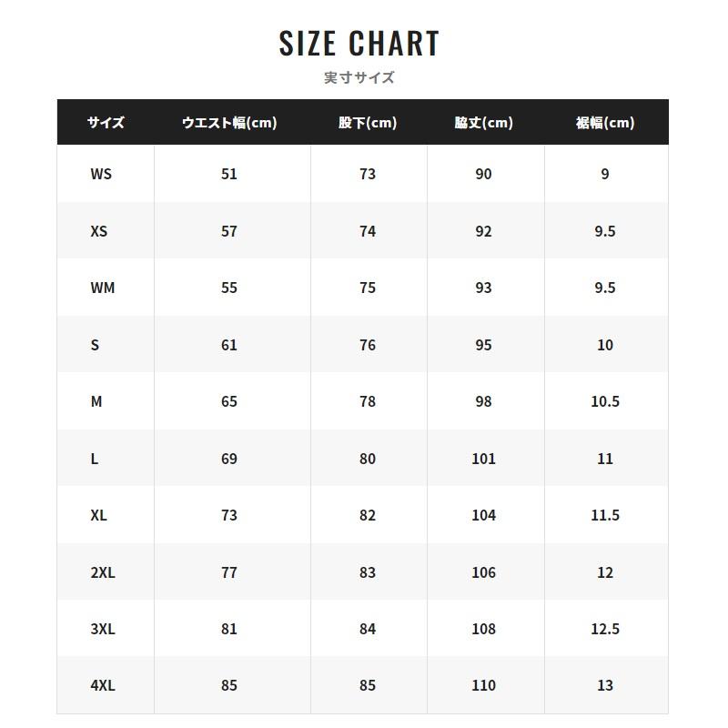The image size is (728, 728).
Task: Select the WM size row label
Action: 103,288
